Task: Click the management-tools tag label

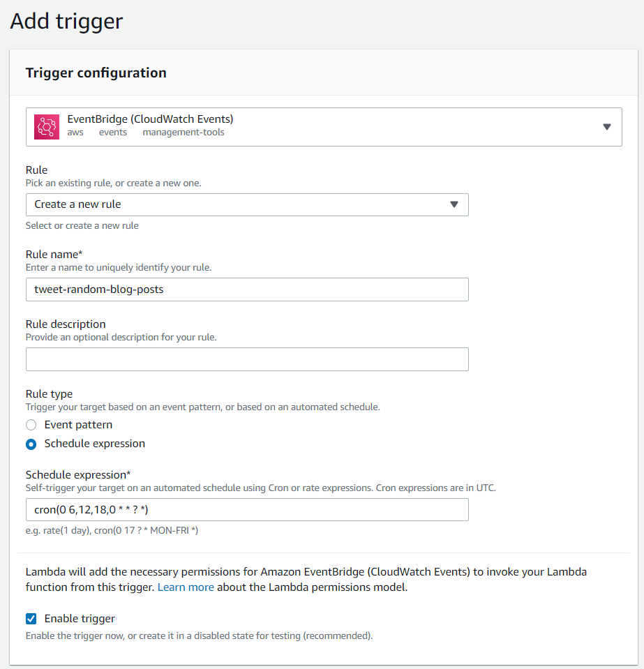Action: pyautogui.click(x=184, y=133)
